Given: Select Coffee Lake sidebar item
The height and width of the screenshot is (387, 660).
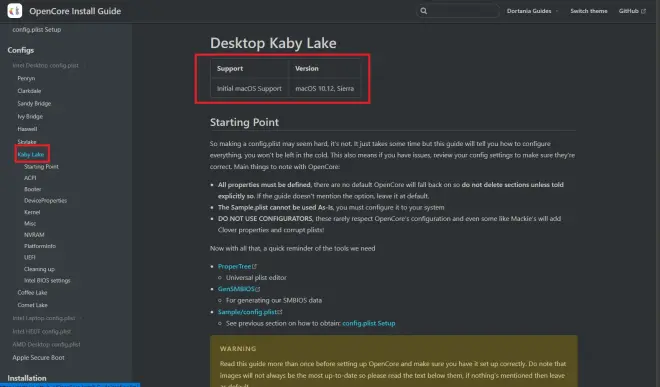Looking at the screenshot, I should tap(32, 293).
